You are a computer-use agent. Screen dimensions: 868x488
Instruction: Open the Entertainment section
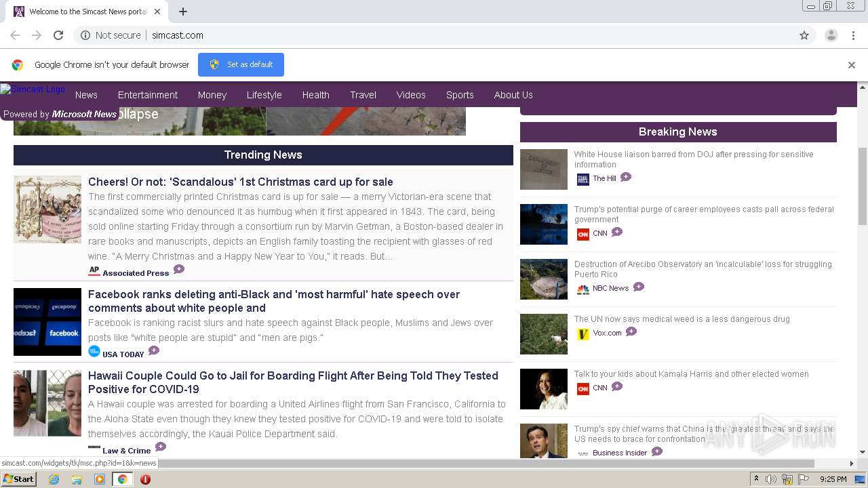pos(148,95)
